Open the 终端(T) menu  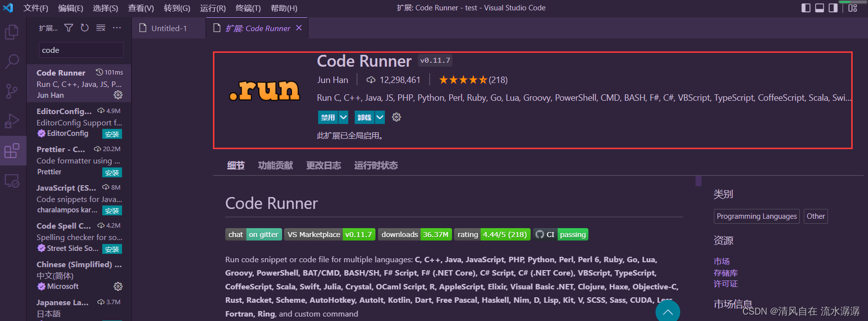[248, 8]
